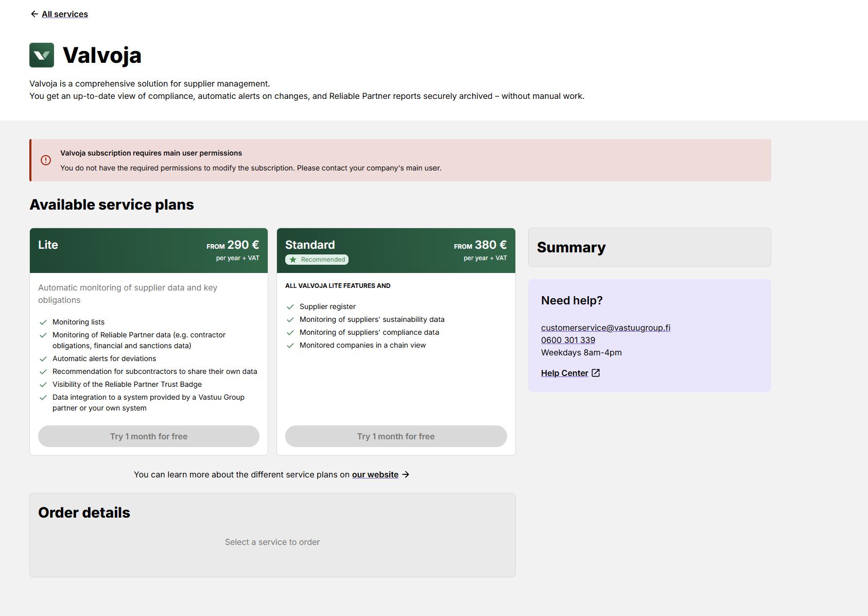868x616 pixels.
Task: Open the Help Center link
Action: point(564,373)
